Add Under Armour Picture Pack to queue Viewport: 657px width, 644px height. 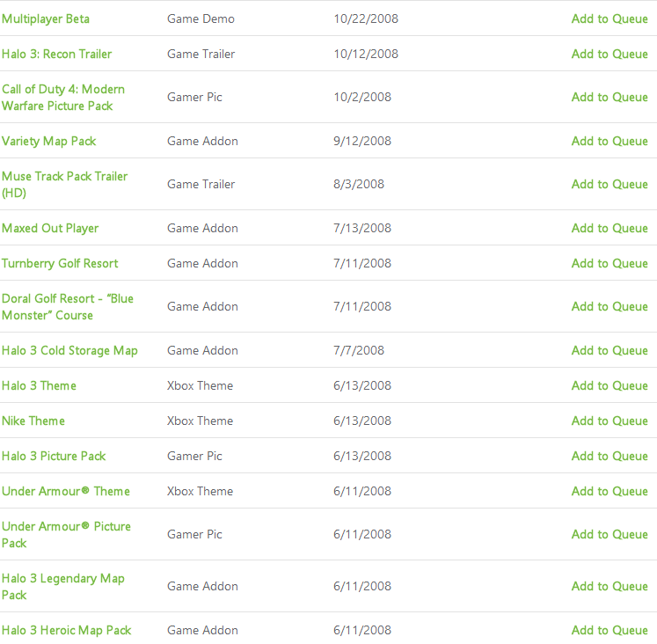click(610, 535)
